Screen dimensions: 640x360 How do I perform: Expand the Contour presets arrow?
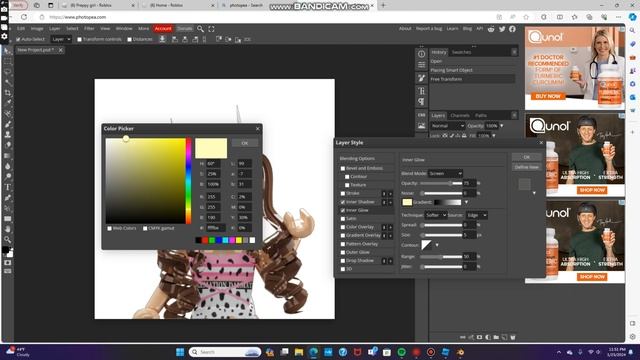pyautogui.click(x=437, y=245)
